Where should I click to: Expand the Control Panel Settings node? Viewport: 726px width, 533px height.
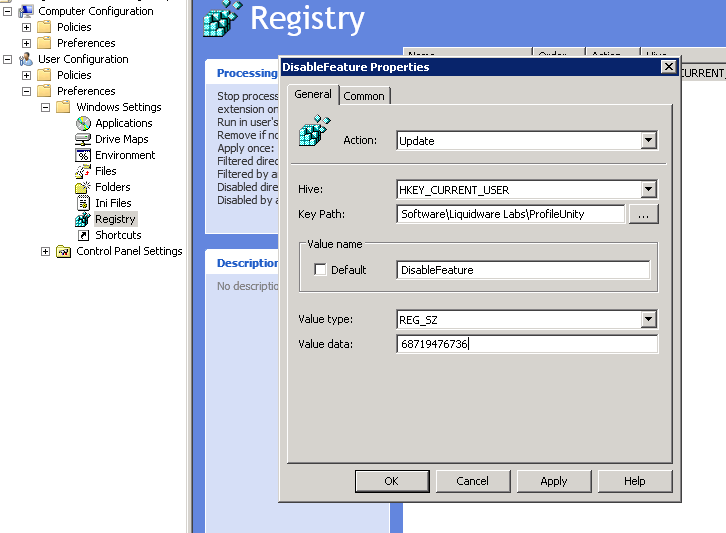[x=45, y=251]
